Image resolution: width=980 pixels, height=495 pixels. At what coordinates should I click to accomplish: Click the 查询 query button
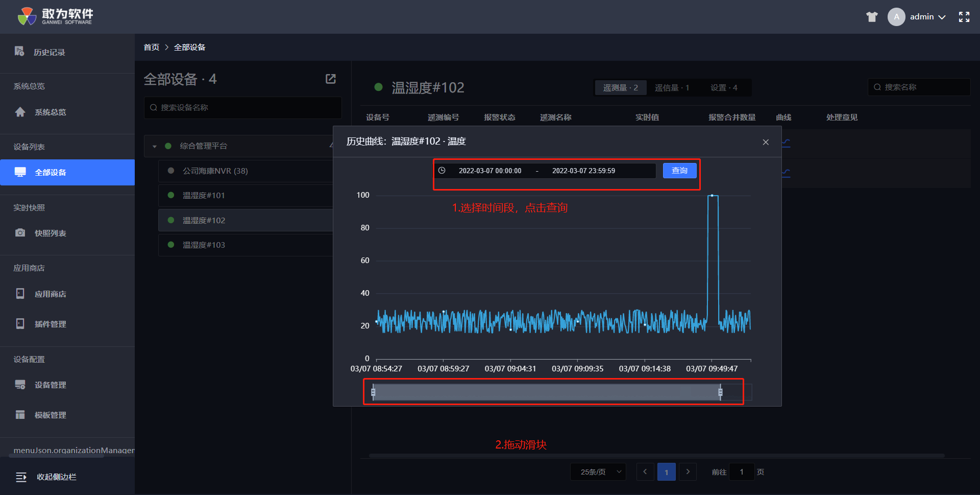[x=679, y=171]
